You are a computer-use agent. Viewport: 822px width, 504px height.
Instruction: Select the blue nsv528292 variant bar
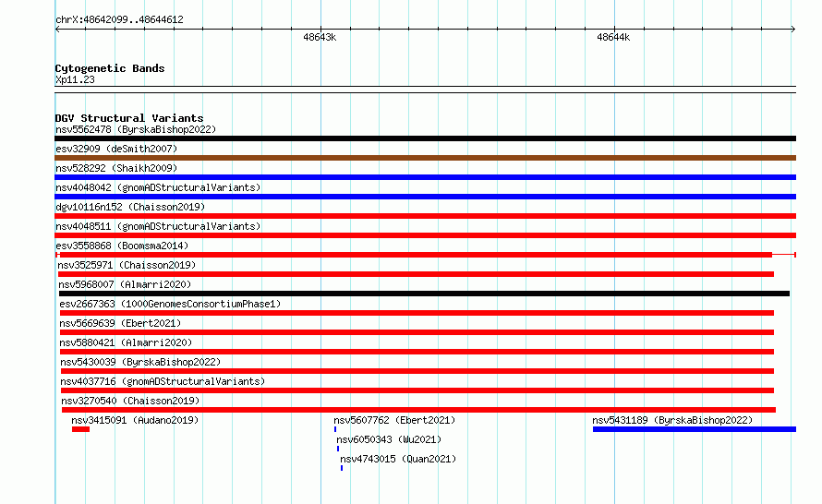tap(425, 177)
